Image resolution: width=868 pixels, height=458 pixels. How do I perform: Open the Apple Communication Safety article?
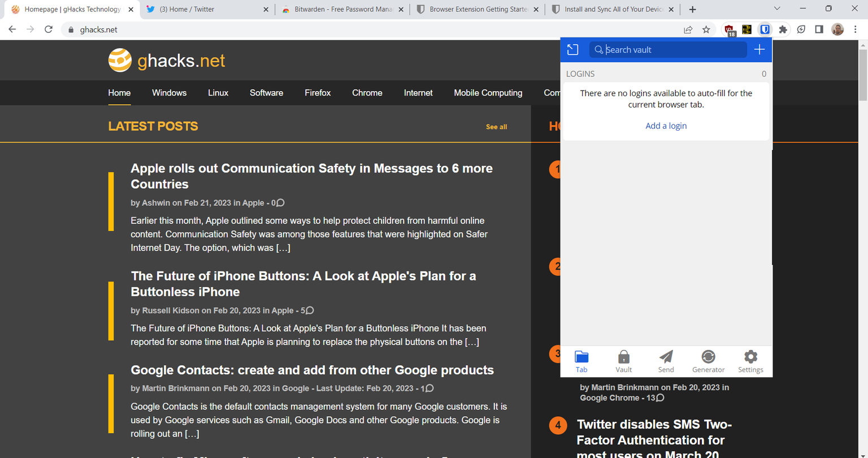pyautogui.click(x=311, y=176)
